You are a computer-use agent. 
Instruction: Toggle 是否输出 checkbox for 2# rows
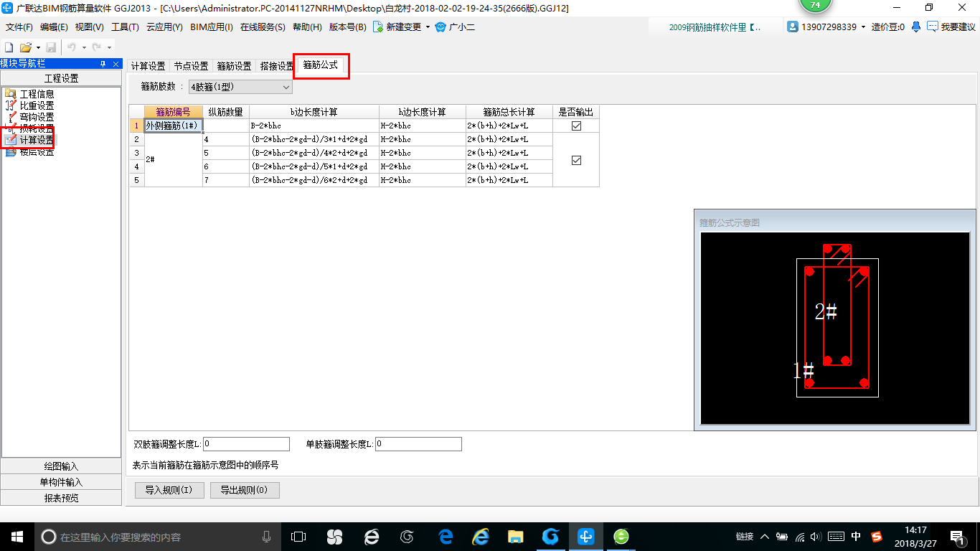click(576, 160)
